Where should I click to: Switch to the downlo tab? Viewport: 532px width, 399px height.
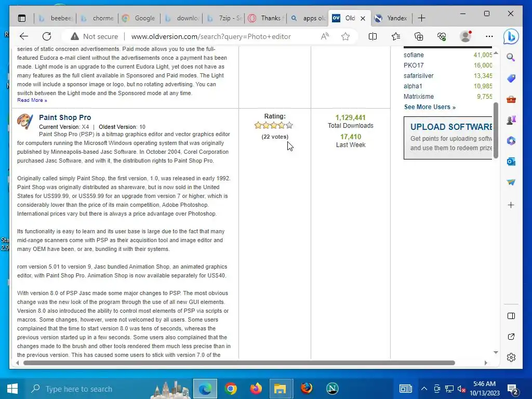[181, 18]
